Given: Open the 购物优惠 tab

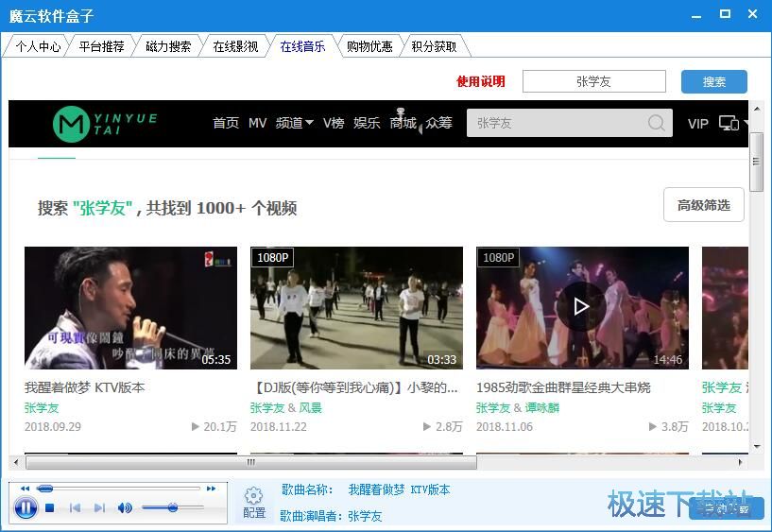Looking at the screenshot, I should click(x=369, y=46).
